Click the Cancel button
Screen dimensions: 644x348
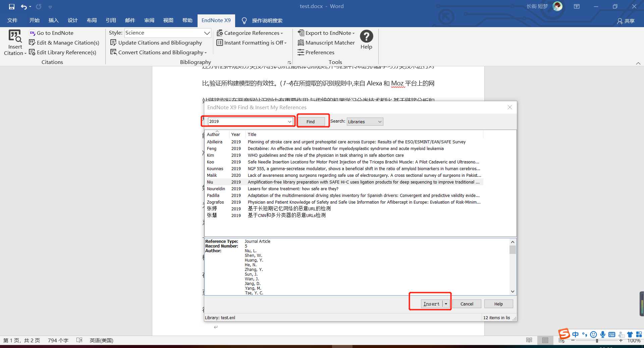tap(467, 304)
